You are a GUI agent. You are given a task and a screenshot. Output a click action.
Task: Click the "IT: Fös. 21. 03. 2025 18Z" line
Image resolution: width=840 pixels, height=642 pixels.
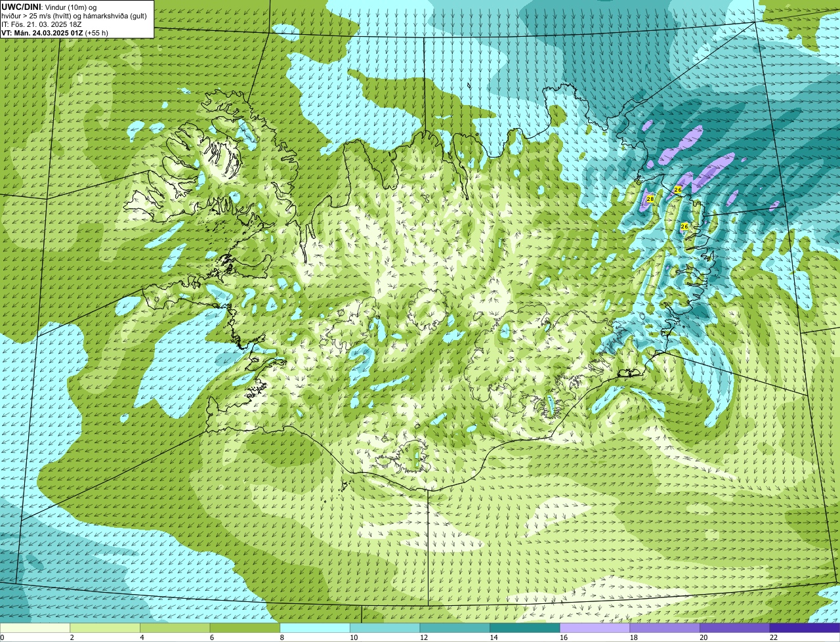41,24
